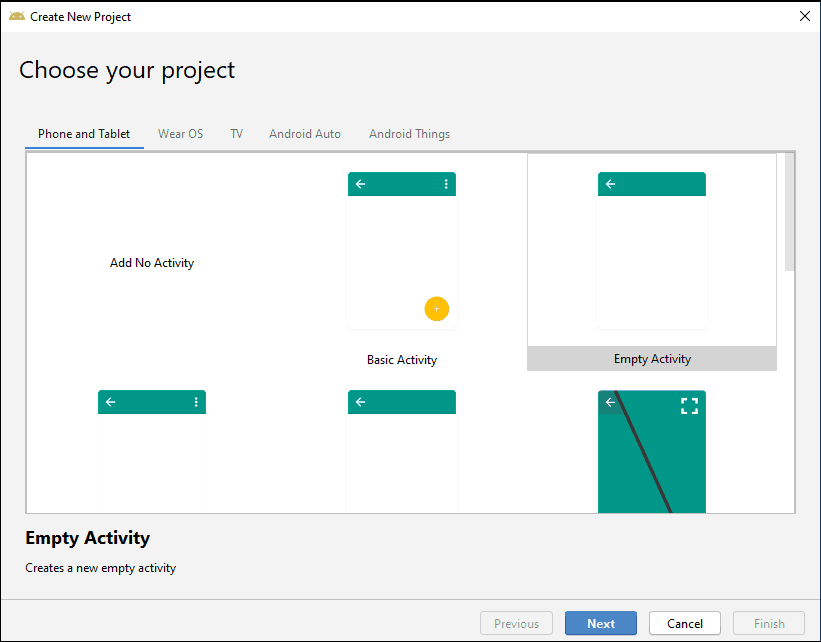821x642 pixels.
Task: Select the Empty Activity template thumbnail
Action: 652,250
